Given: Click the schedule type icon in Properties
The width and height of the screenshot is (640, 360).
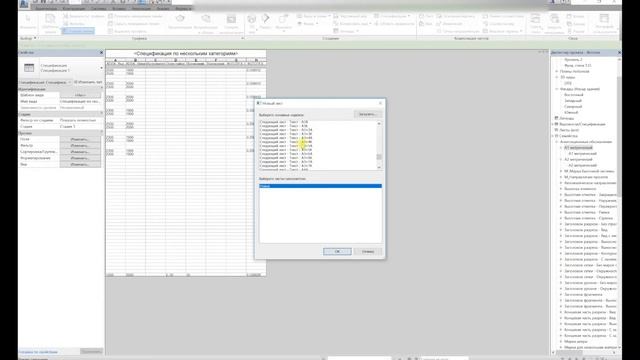Looking at the screenshot, I should tap(29, 68).
